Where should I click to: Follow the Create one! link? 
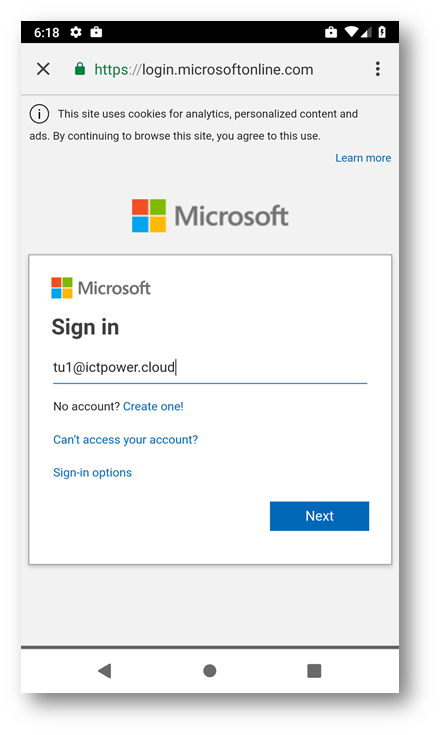[x=153, y=406]
